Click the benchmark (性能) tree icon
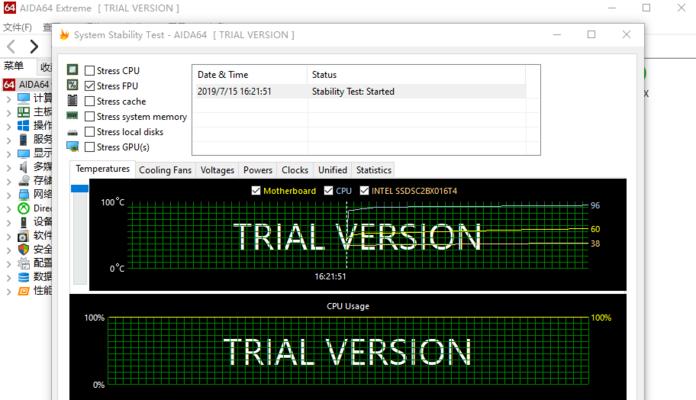 click(x=24, y=291)
